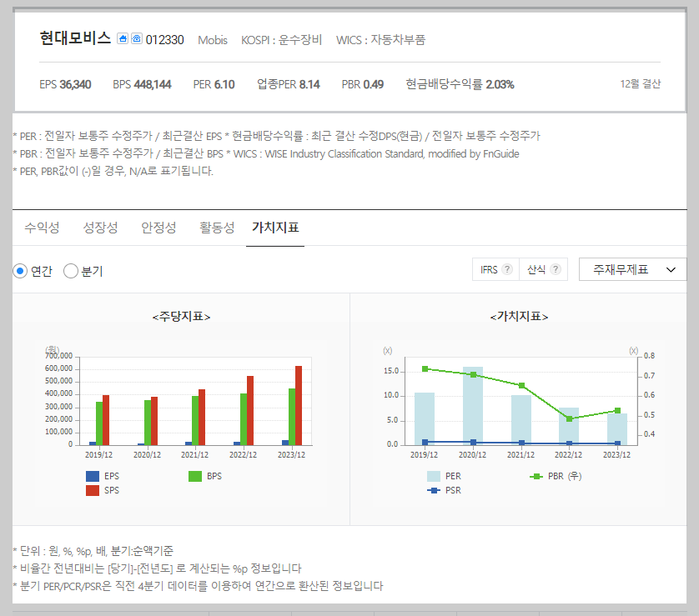Screen dimensions: 699x616
Task: Toggle the SPS legend swatch
Action: pyautogui.click(x=93, y=490)
